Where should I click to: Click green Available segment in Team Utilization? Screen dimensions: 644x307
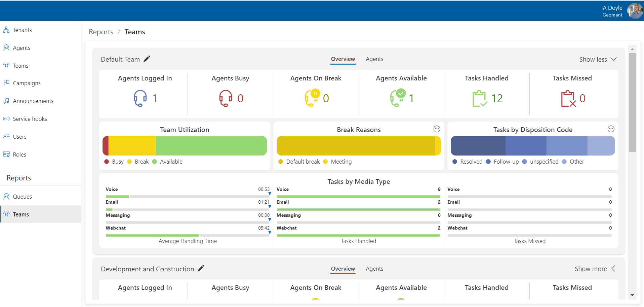point(211,146)
